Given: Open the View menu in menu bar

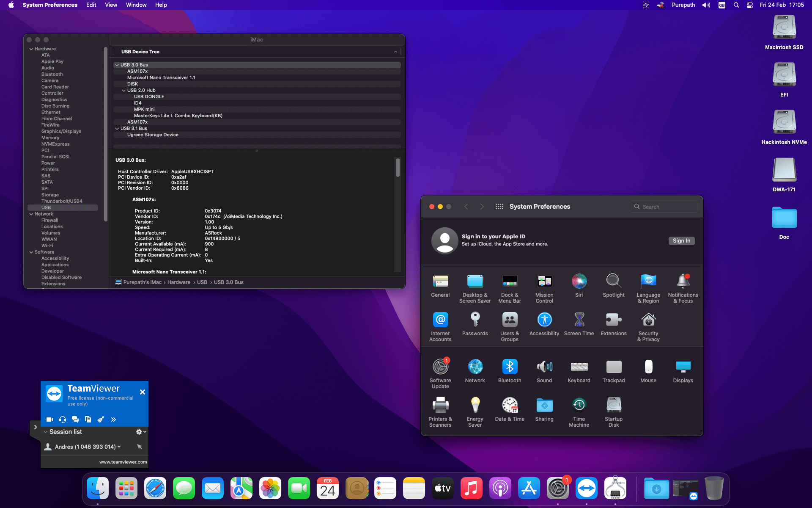Looking at the screenshot, I should [x=111, y=5].
